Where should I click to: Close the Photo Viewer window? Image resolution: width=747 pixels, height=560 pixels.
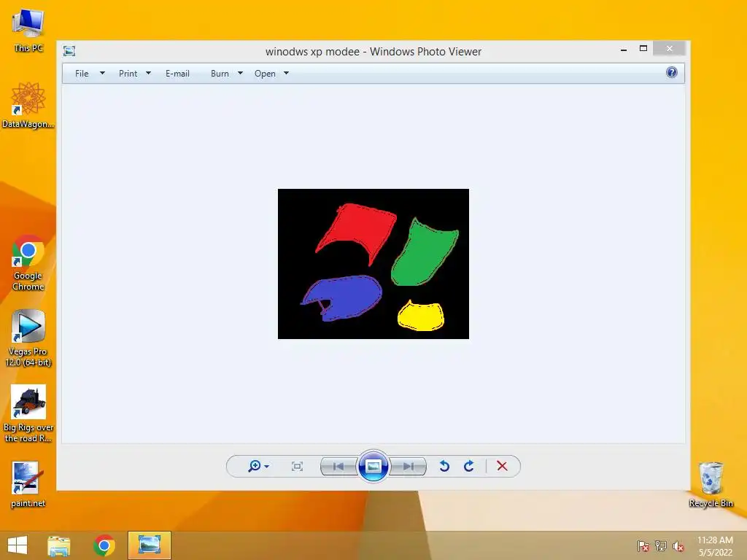[x=670, y=49]
